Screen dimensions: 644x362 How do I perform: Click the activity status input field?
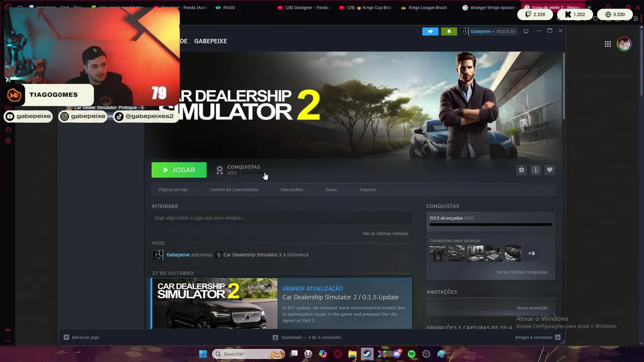click(x=282, y=218)
